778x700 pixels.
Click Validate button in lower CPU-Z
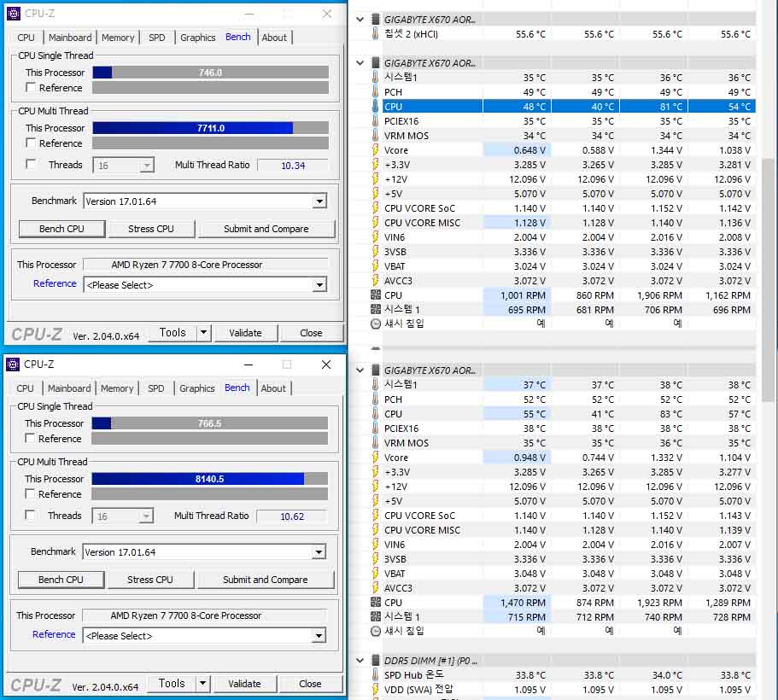(x=244, y=684)
